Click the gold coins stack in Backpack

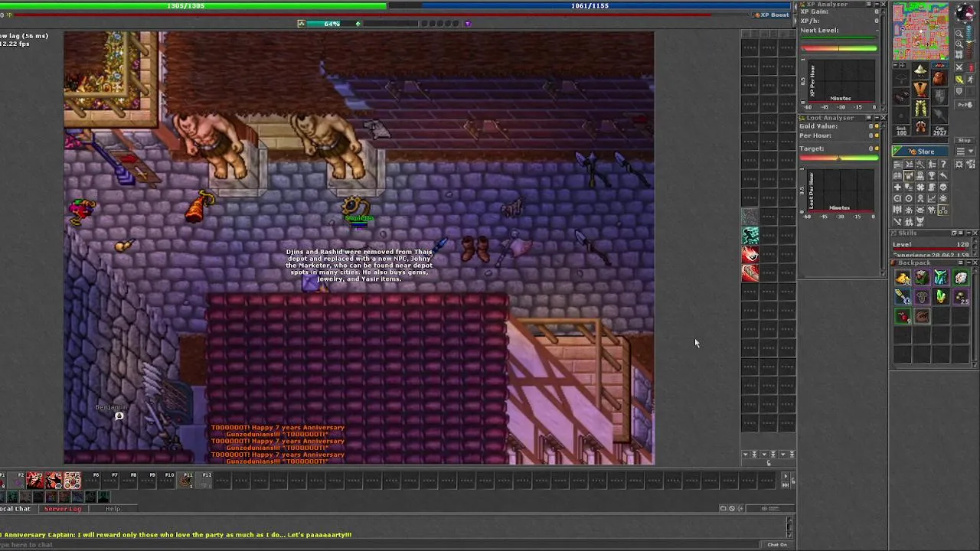pyautogui.click(x=903, y=277)
